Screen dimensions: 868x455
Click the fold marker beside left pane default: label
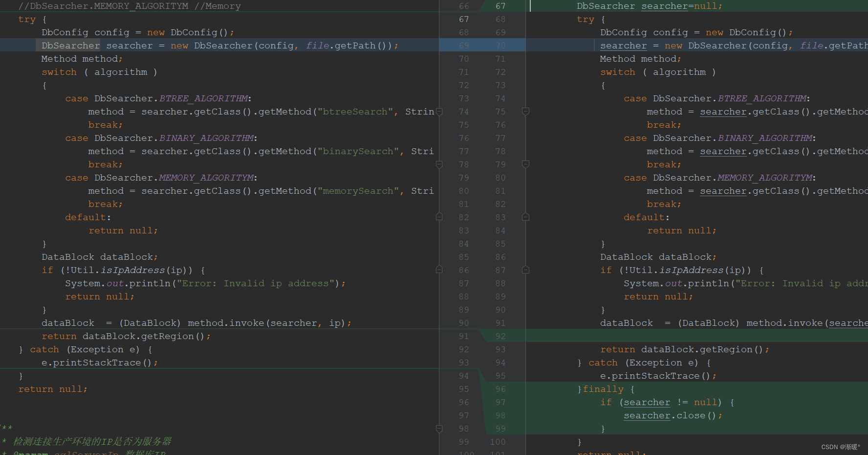click(439, 217)
